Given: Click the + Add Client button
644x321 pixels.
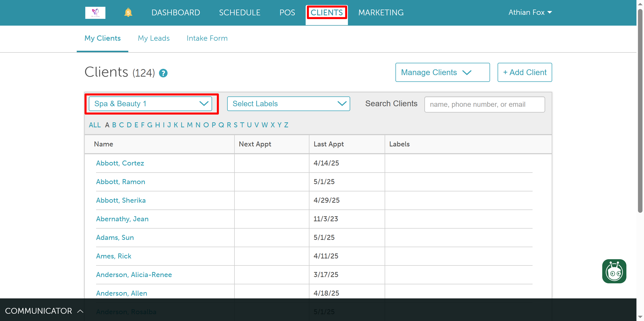Looking at the screenshot, I should 525,72.
